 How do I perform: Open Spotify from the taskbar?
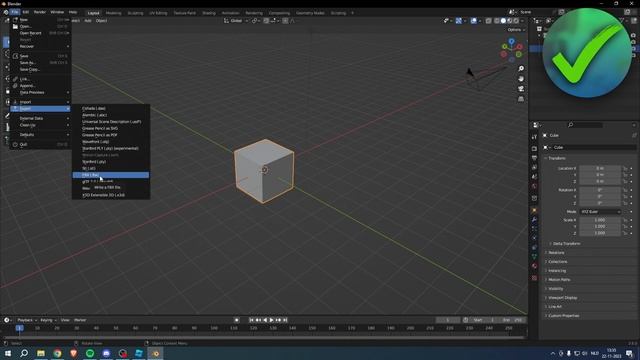90,353
